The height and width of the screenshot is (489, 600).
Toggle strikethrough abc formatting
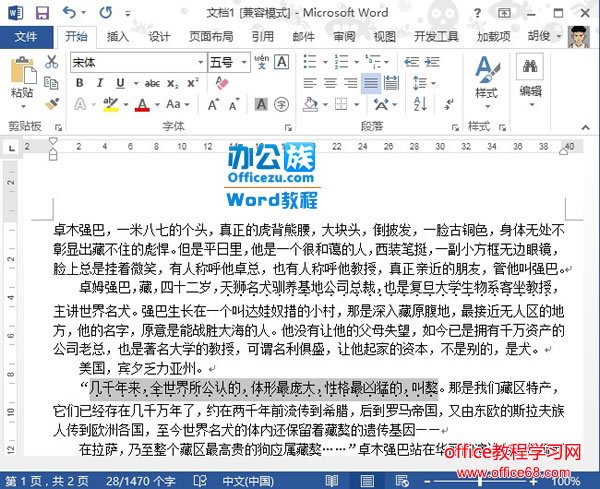[152, 83]
